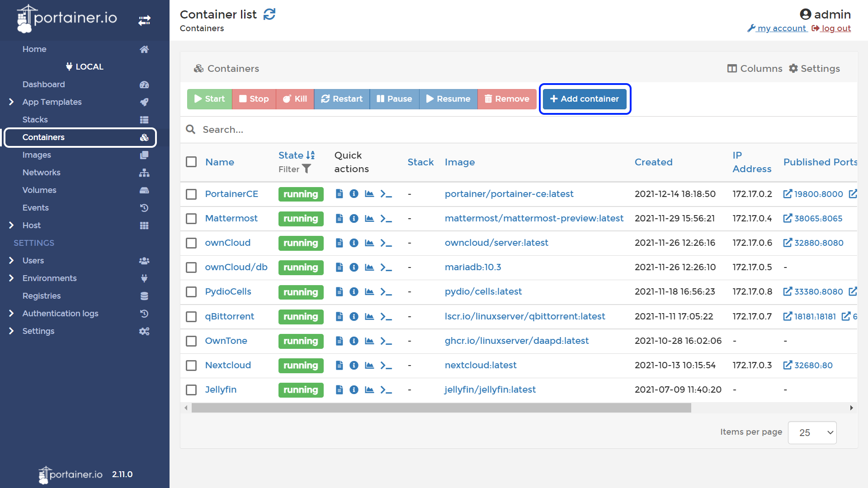Click the State filter funnel icon
Viewport: 868px width, 488px height.
coord(307,169)
